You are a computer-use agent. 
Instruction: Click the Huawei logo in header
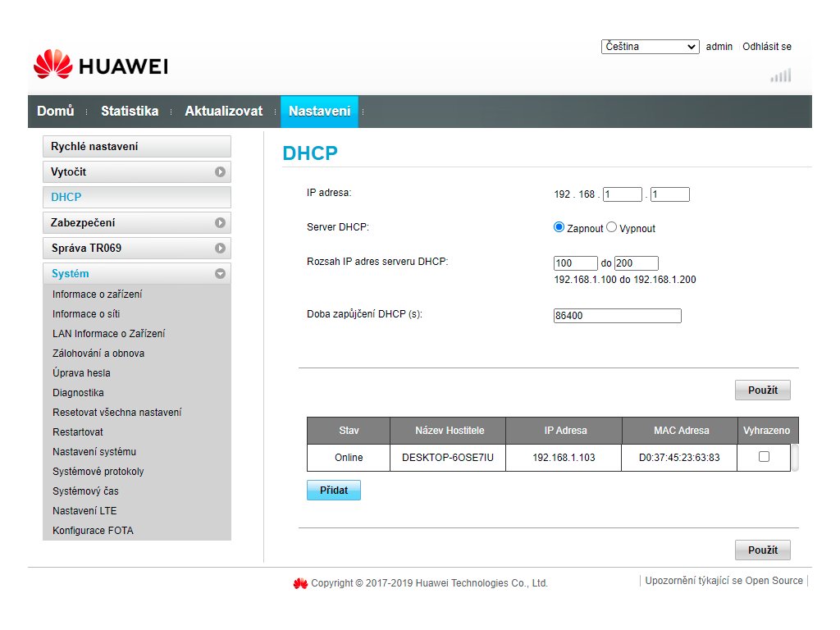(100, 65)
